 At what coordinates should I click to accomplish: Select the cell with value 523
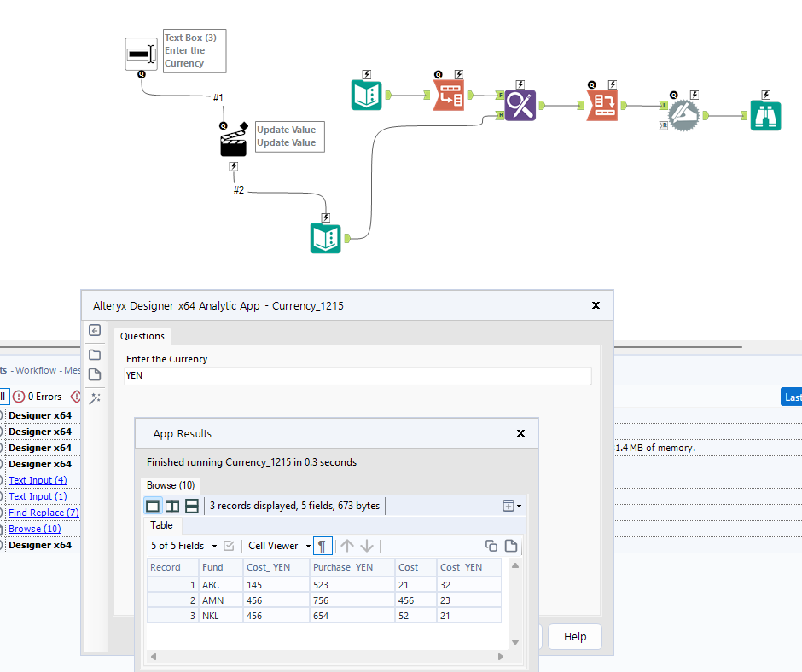[352, 585]
